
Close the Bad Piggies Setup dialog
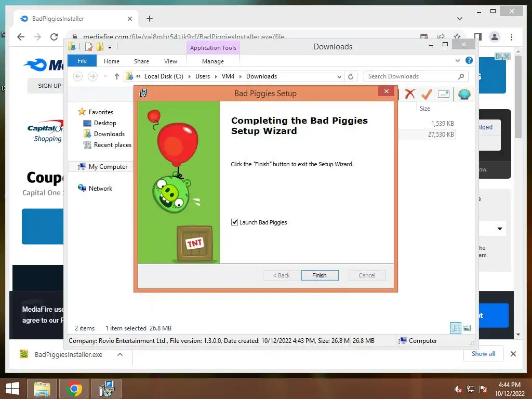pyautogui.click(x=386, y=91)
